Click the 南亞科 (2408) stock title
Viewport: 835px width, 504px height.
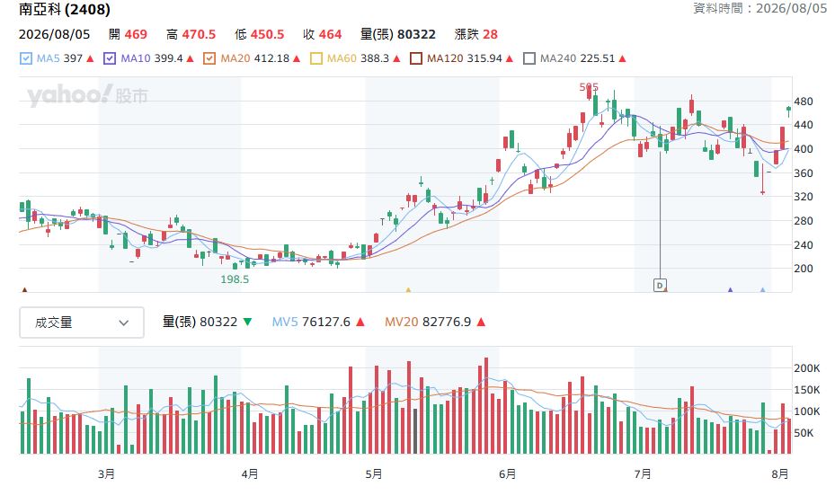pos(65,9)
